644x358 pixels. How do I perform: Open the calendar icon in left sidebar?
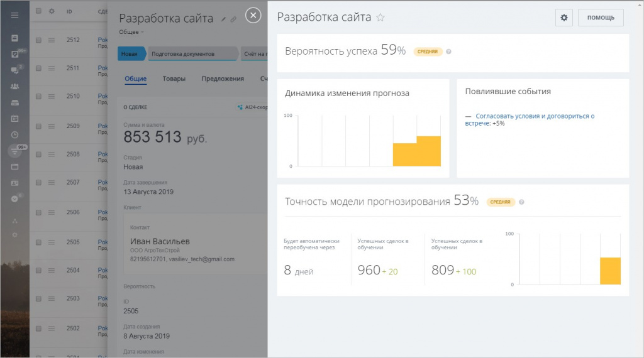[x=14, y=118]
